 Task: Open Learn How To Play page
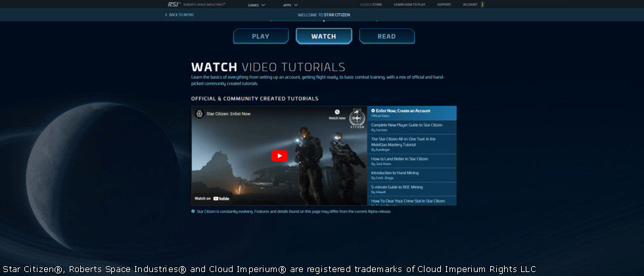click(409, 5)
